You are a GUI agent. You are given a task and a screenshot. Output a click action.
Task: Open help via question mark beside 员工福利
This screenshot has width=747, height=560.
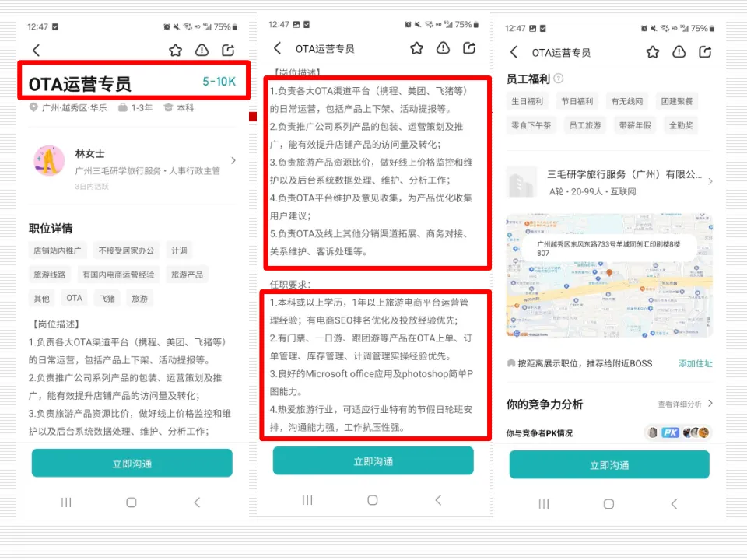[559, 79]
